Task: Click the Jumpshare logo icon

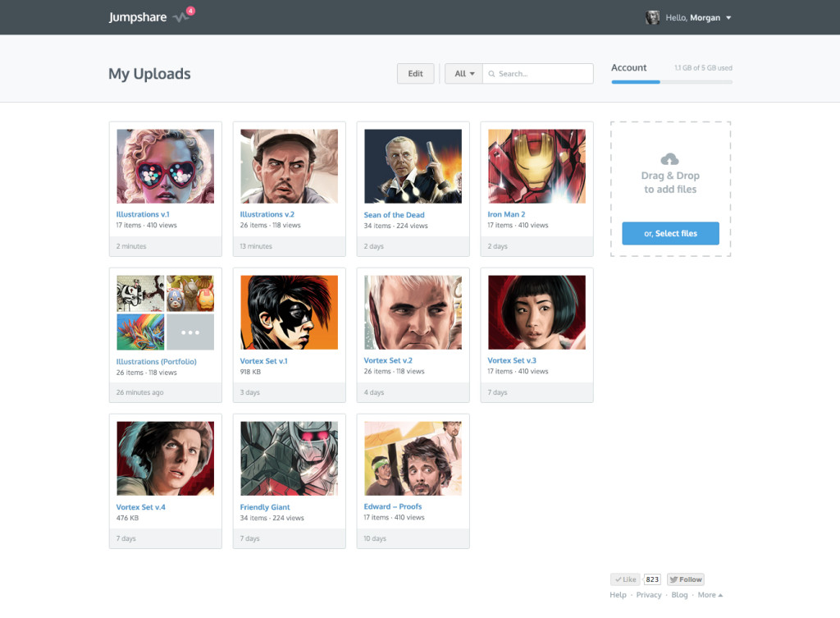Action: coord(180,18)
